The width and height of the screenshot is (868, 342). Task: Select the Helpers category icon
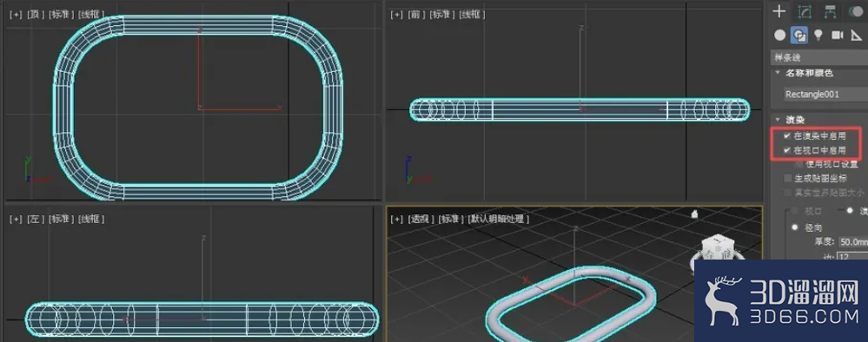tap(856, 35)
